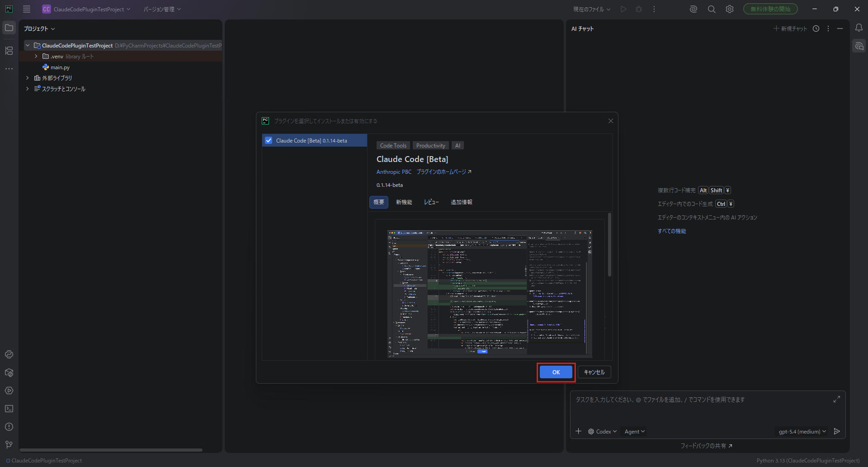Open the Python Console tool window icon
Viewport: 868px width, 467px height.
click(x=9, y=354)
